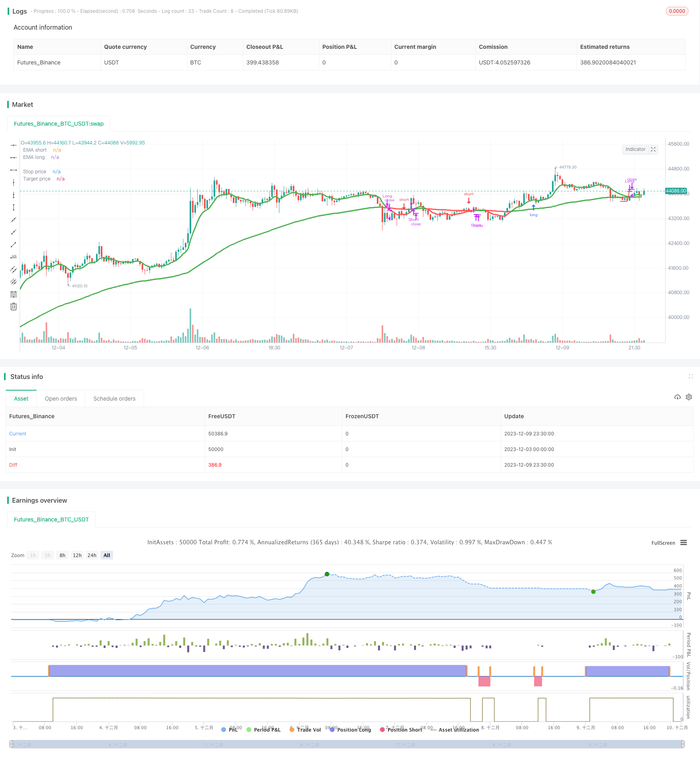Set chart zoom to All

[107, 555]
